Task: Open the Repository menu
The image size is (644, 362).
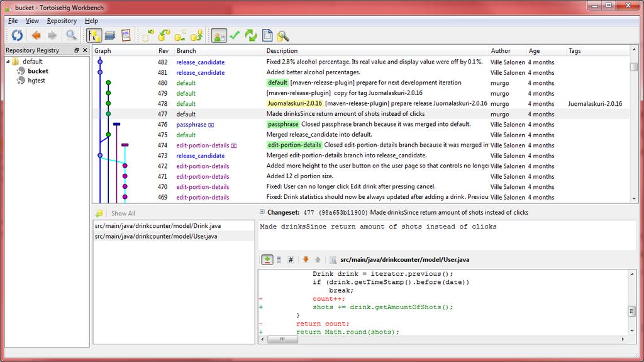Action: [62, 21]
